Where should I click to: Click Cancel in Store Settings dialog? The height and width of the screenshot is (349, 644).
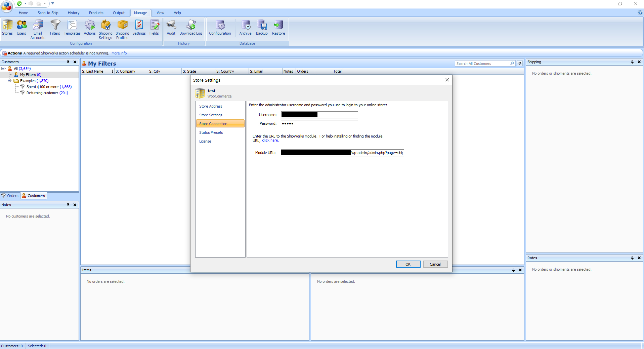435,264
